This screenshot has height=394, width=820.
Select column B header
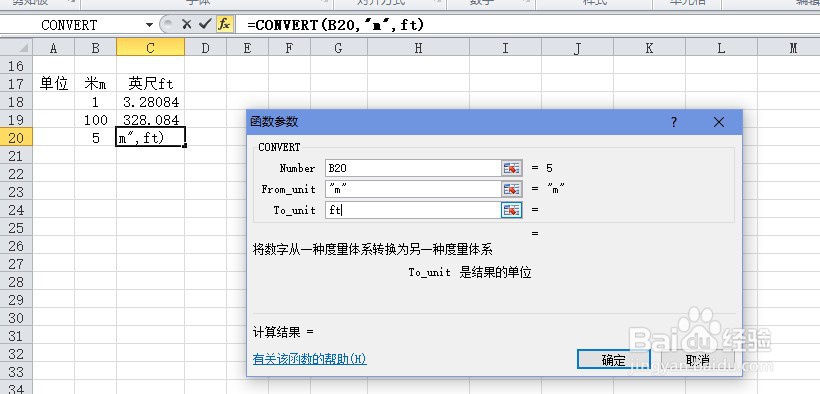coord(95,48)
